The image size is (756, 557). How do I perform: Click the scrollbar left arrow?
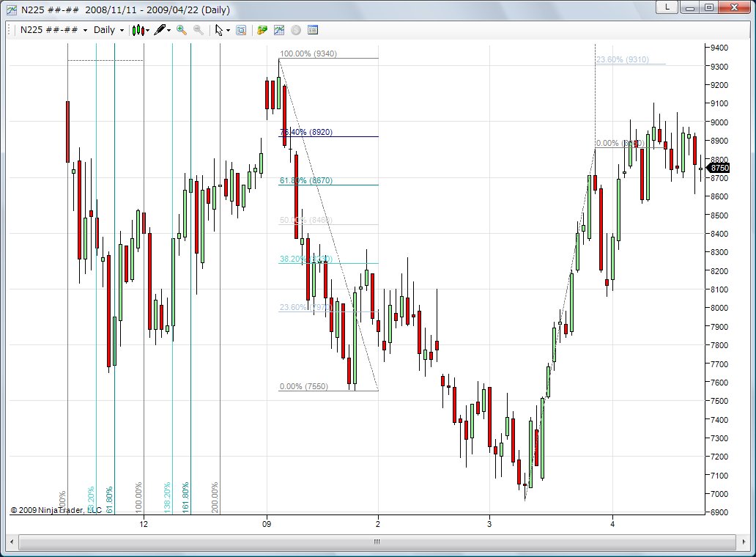24,542
